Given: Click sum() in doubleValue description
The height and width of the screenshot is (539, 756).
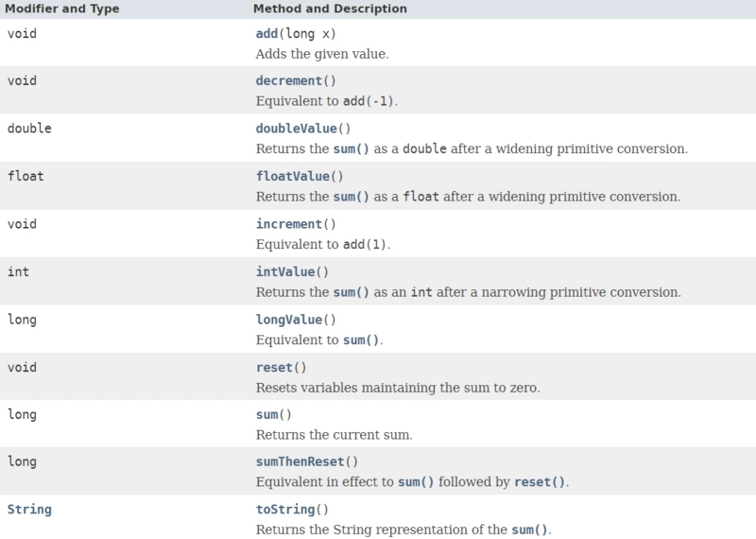Looking at the screenshot, I should point(351,149).
